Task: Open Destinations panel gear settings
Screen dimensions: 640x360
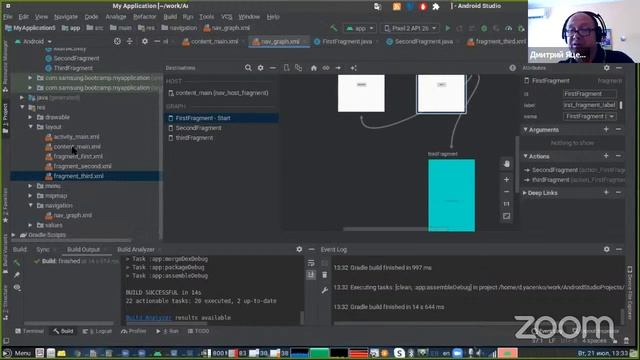Action: click(260, 68)
